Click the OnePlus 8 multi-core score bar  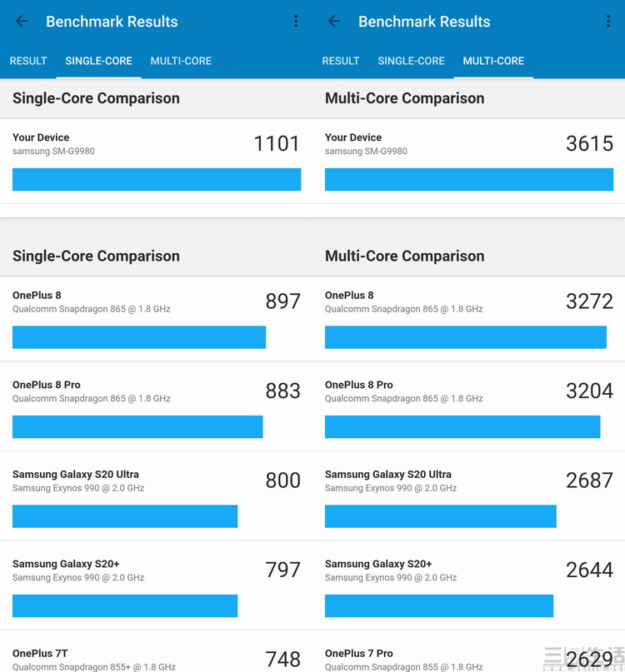coord(466,337)
